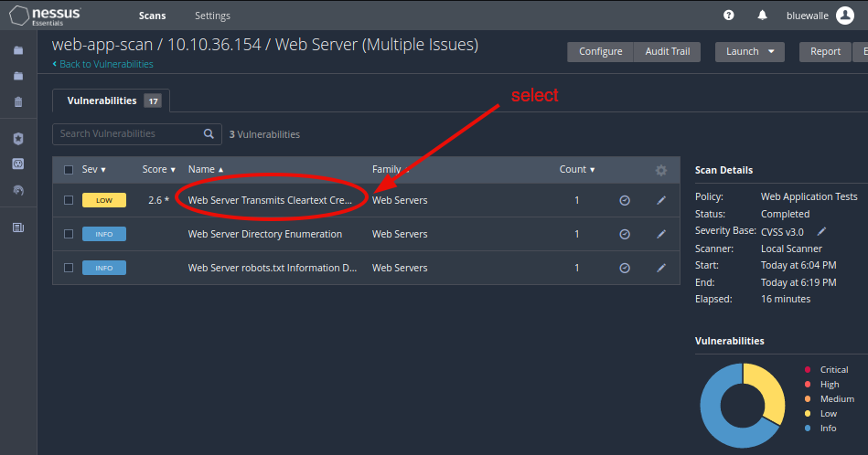Open the Policies shield icon in sidebar
868x455 pixels.
click(x=18, y=139)
